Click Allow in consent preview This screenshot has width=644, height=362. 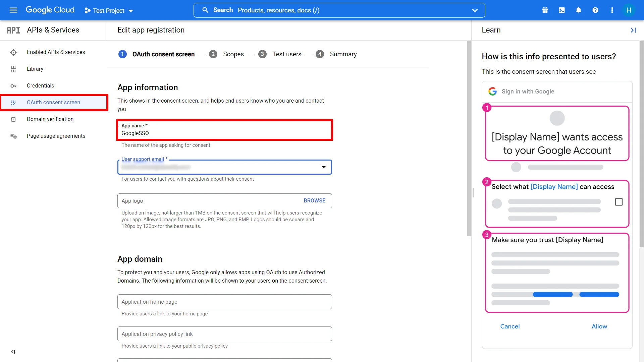point(599,326)
